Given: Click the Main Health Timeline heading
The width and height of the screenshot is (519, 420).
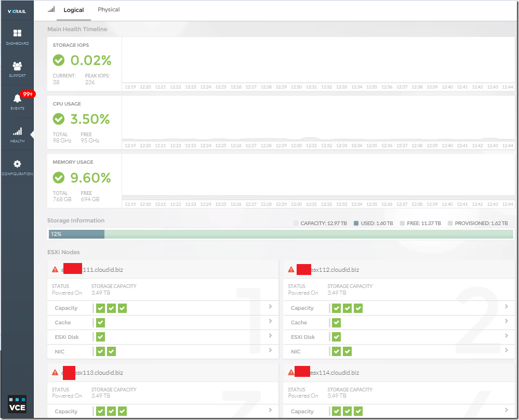Looking at the screenshot, I should coord(77,29).
